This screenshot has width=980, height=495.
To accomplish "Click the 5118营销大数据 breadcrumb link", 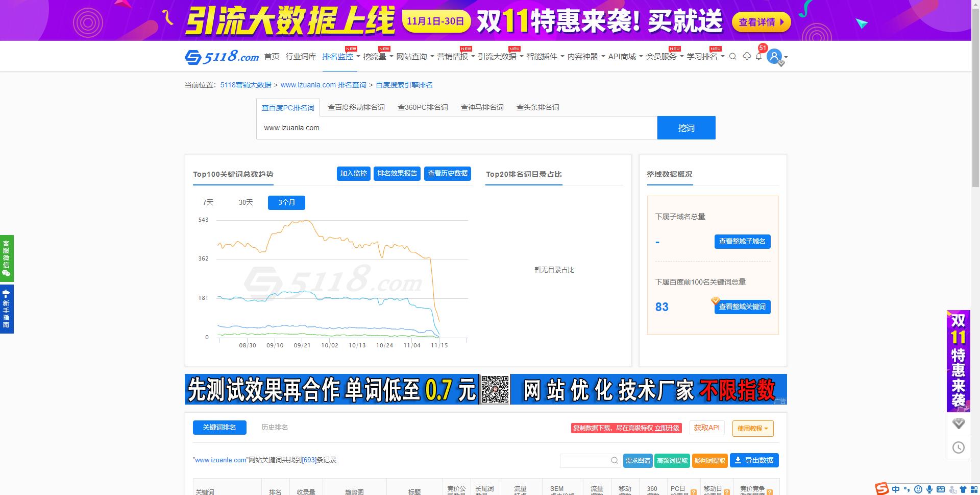I will point(246,85).
